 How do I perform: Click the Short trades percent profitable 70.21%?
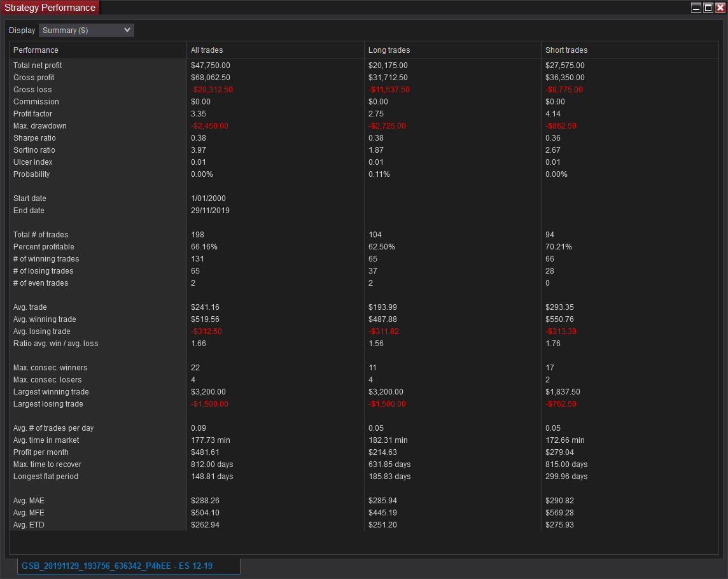559,247
